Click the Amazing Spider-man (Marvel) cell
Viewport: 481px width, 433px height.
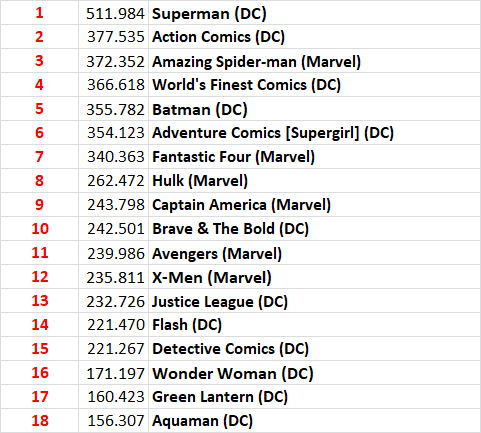click(x=314, y=61)
